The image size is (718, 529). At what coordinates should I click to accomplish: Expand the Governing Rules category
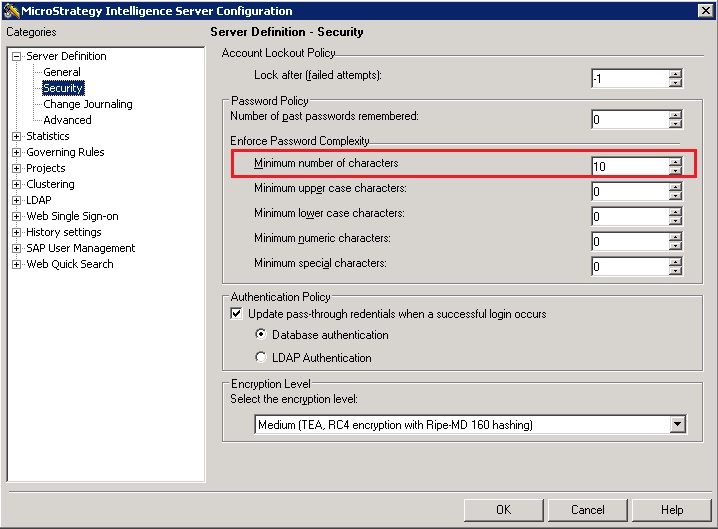(x=16, y=153)
